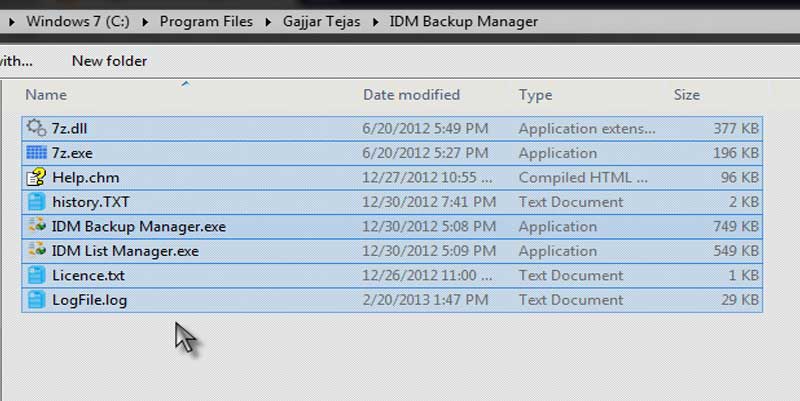Expand the arrow before Windows 7 (C:)
This screenshot has width=800, height=401.
[x=12, y=22]
